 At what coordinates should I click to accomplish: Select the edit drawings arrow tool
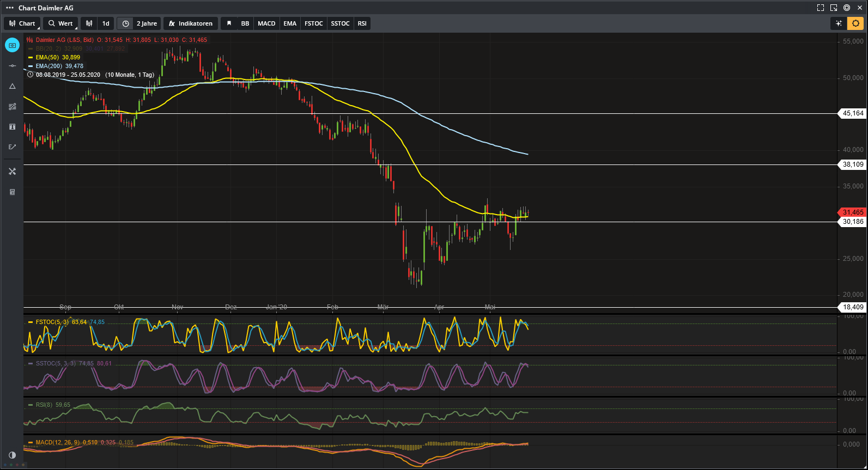(x=12, y=147)
